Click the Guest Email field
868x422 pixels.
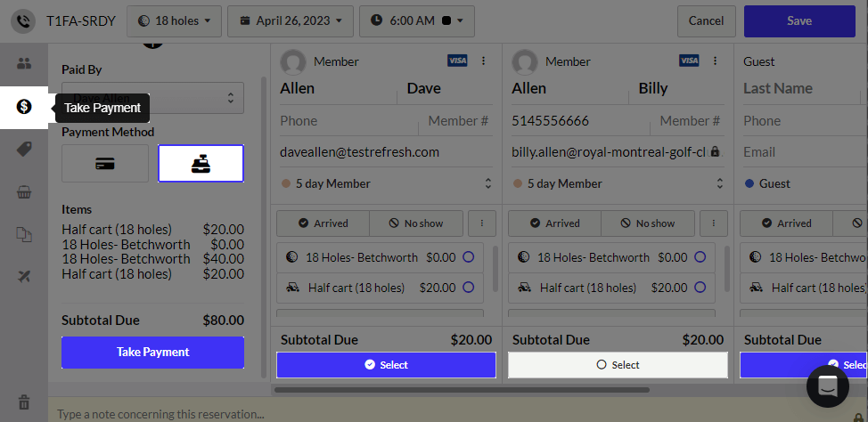pos(806,152)
